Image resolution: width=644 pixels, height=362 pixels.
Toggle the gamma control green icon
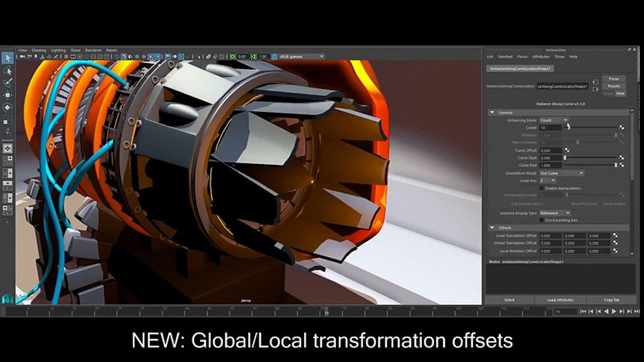(253, 56)
